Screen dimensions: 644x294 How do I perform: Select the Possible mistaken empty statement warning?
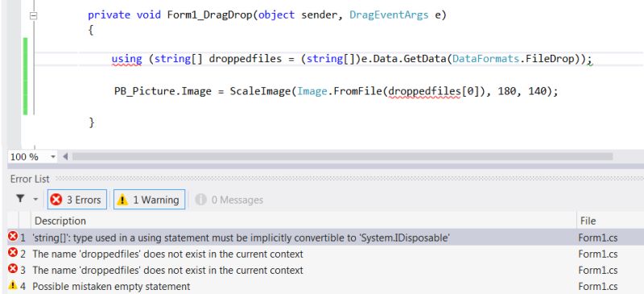tap(325, 286)
